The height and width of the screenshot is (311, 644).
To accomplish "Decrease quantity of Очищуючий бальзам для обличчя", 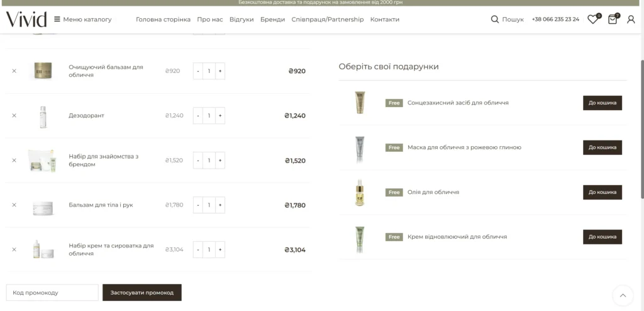I will [x=198, y=71].
